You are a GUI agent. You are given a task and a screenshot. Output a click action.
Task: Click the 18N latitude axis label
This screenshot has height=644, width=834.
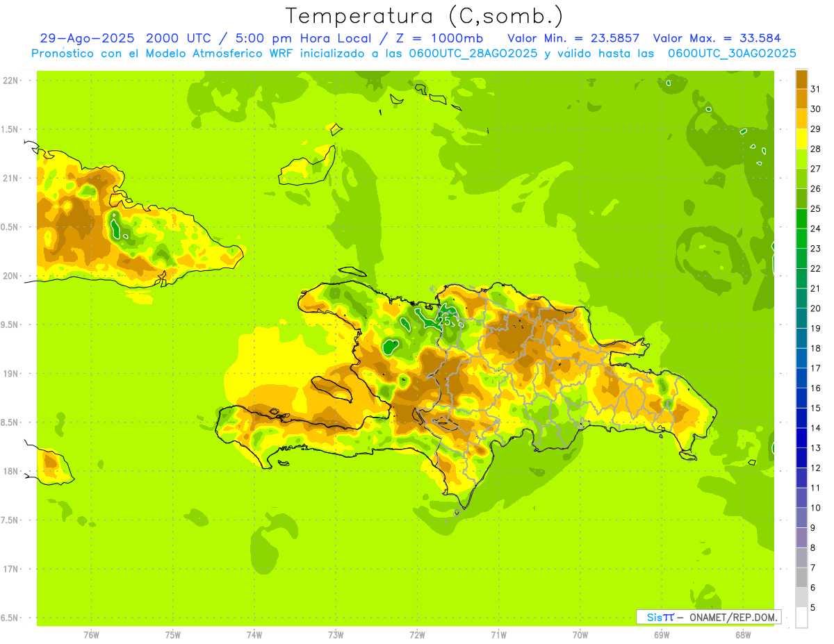coord(10,471)
